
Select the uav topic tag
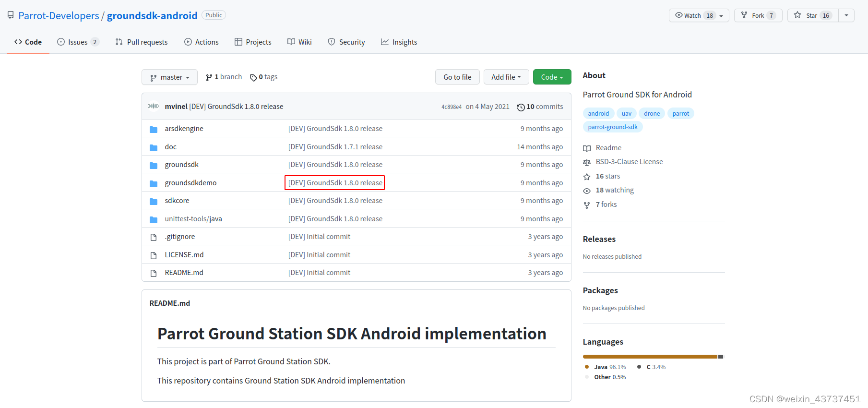(627, 114)
